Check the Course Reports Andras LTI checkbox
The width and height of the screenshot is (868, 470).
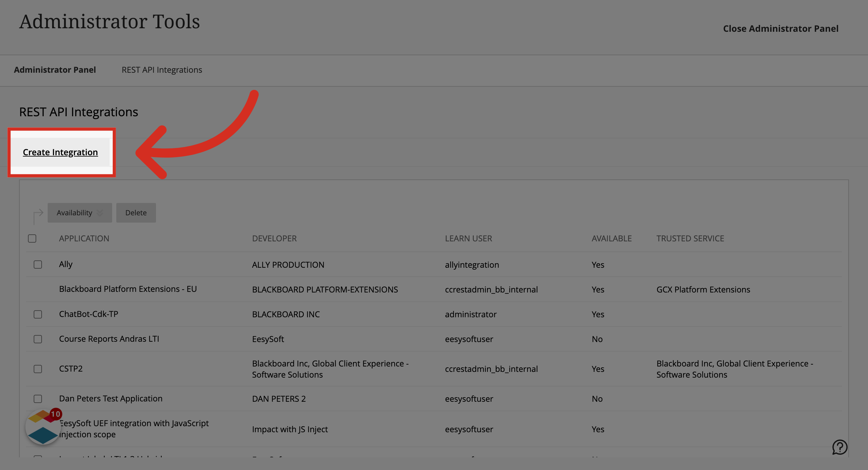(38, 339)
